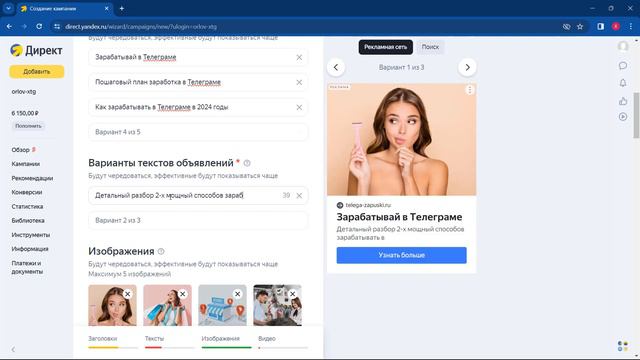
Task: Jump to Заголовки section
Action: [x=113, y=342]
